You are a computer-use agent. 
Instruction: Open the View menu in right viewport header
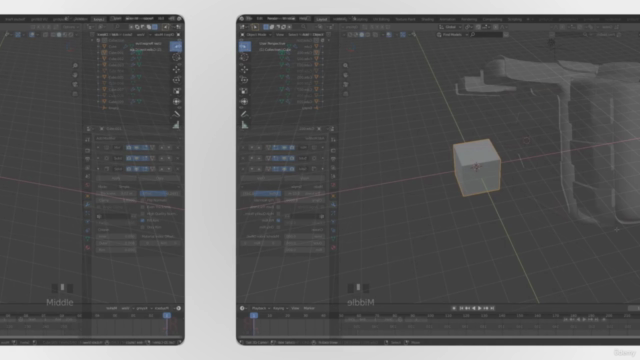coord(280,35)
